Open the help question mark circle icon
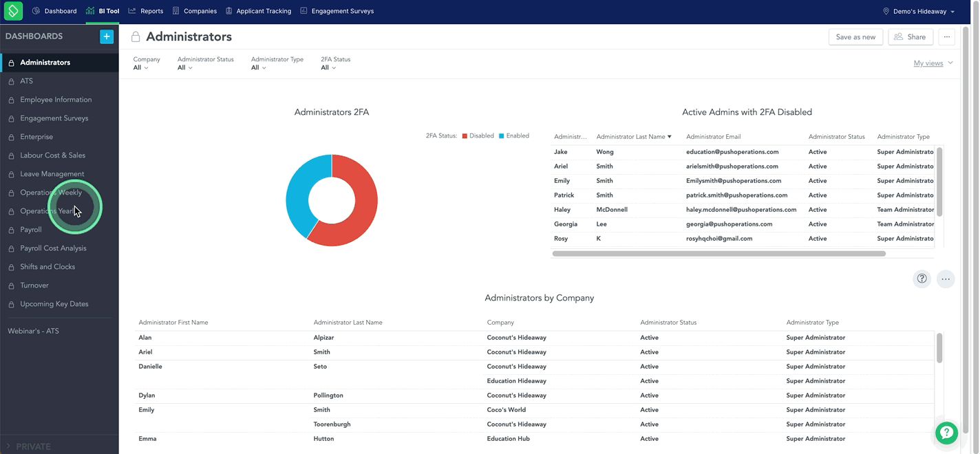Viewport: 980px width, 454px height. [922, 279]
